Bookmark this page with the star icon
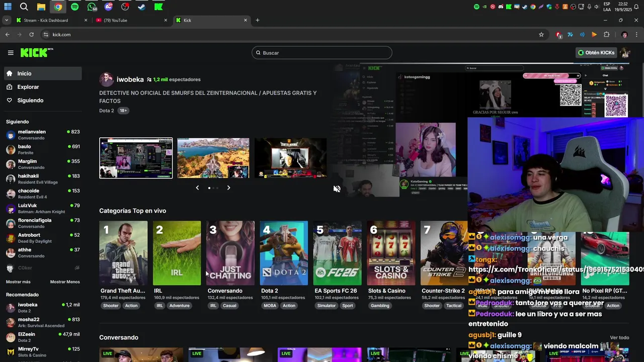 541,35
